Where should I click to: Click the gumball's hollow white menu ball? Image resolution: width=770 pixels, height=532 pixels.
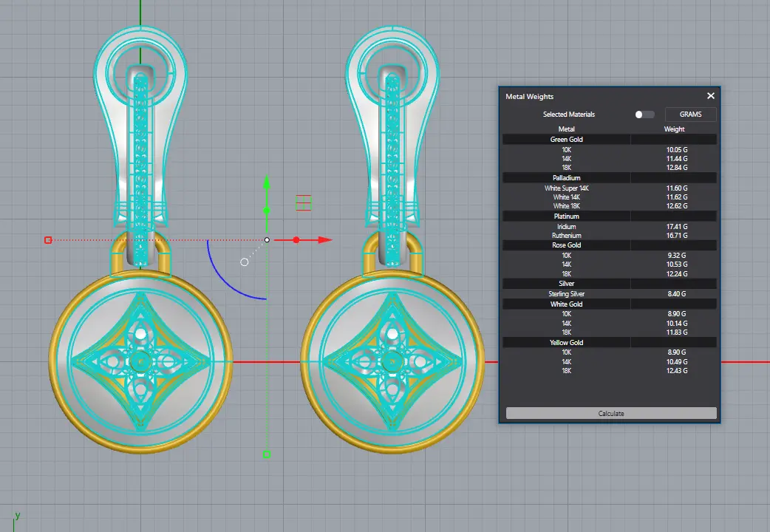pyautogui.click(x=245, y=262)
